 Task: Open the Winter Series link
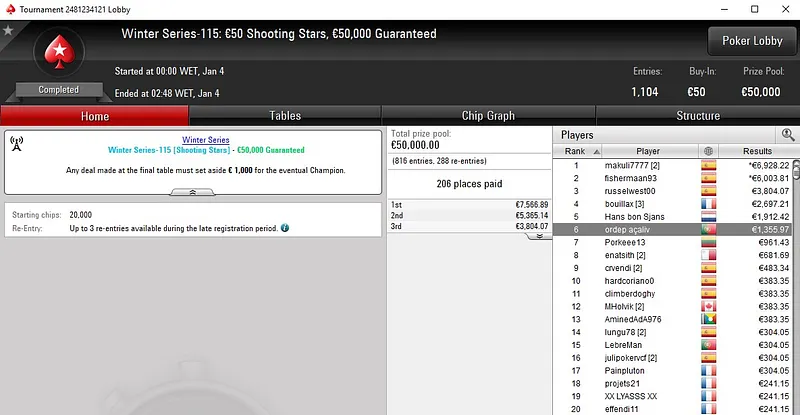pos(206,139)
